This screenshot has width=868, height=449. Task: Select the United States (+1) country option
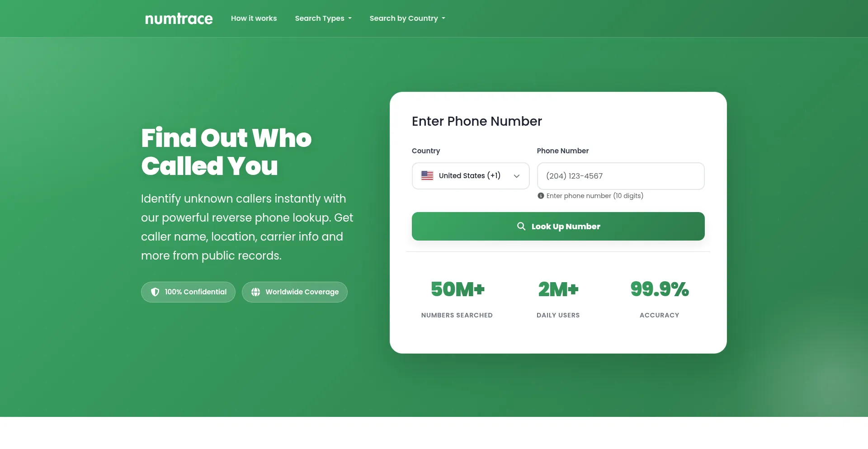(470, 176)
